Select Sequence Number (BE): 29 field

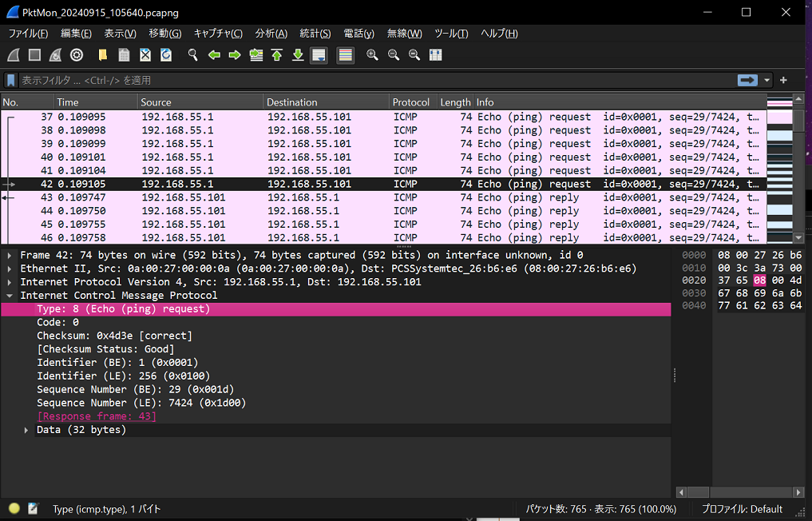[135, 389]
